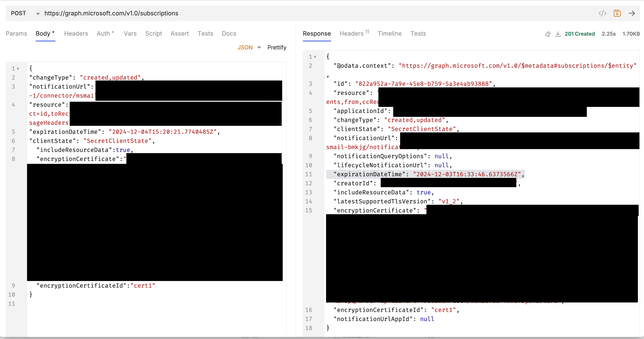Collapse response line 1 fold arrow
Image resolution: width=644 pixels, height=339 pixels.
point(315,57)
